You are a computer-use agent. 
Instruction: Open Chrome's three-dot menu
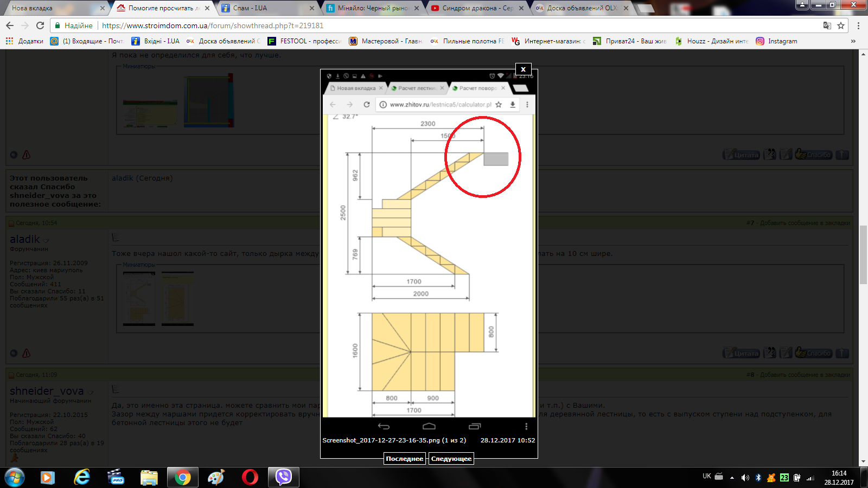point(858,25)
